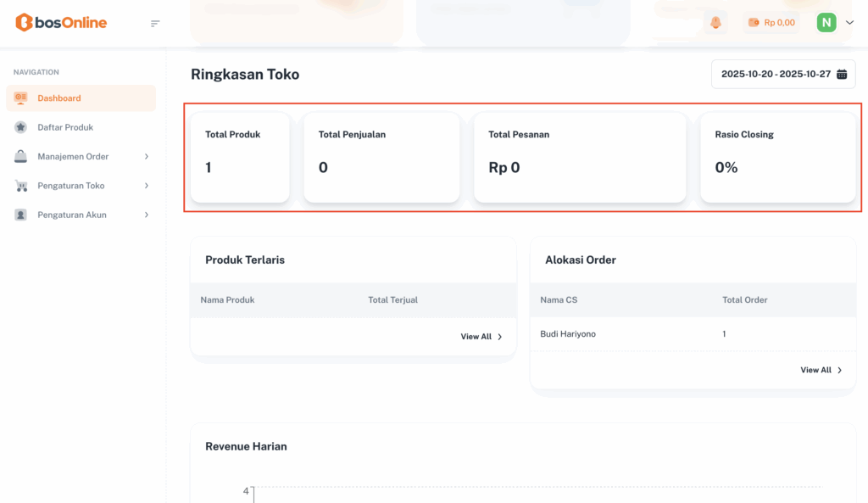Open the notification bell

pyautogui.click(x=716, y=23)
